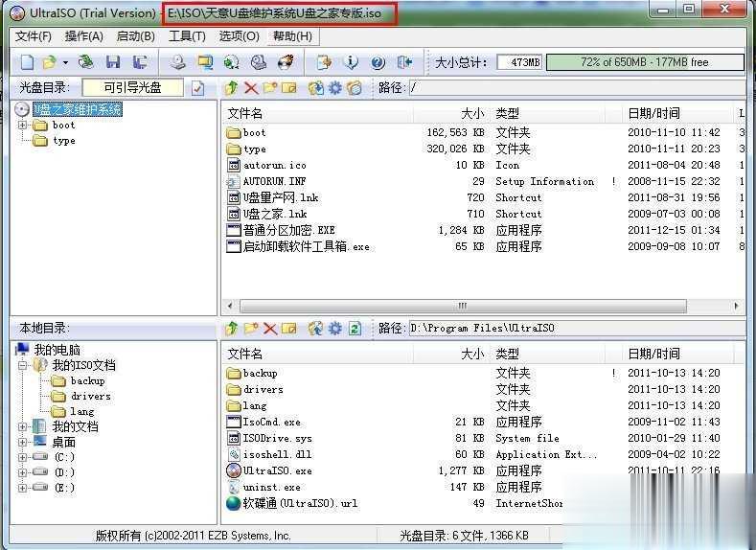Click the Open file folder icon in main toolbar
The image size is (756, 550).
[x=50, y=62]
